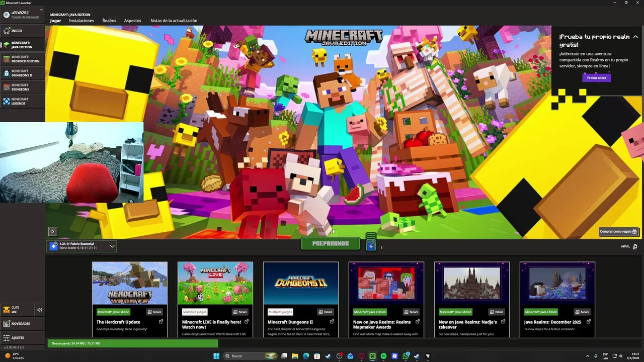Click Múltiples juegos tag on Minecraft LIVE card
Image resolution: width=644 pixels, height=362 pixels.
click(195, 312)
